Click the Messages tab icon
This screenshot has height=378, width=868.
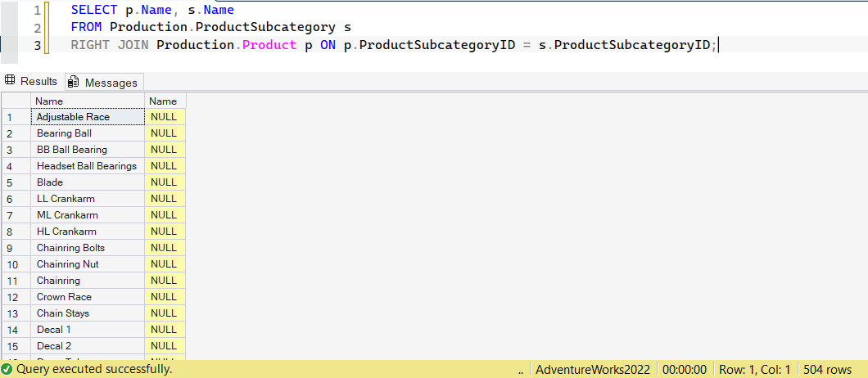point(73,83)
